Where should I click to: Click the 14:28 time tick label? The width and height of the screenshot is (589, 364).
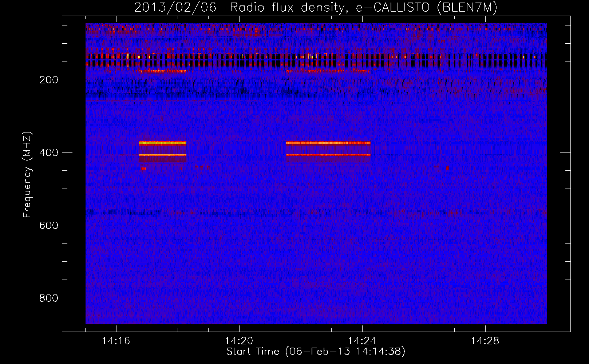coord(485,341)
